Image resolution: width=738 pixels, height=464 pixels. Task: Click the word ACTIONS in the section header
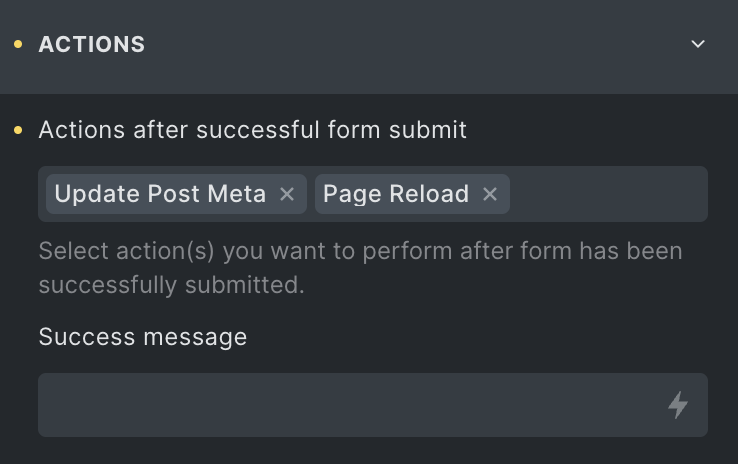click(92, 45)
